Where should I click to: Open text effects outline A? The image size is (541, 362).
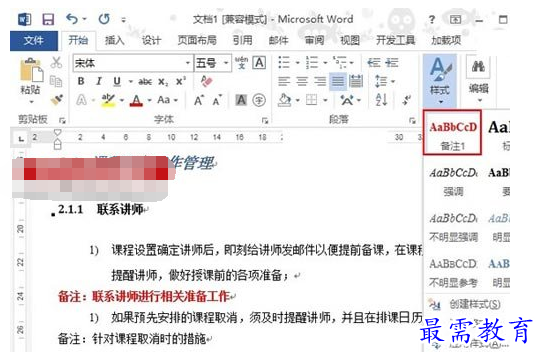[x=81, y=100]
